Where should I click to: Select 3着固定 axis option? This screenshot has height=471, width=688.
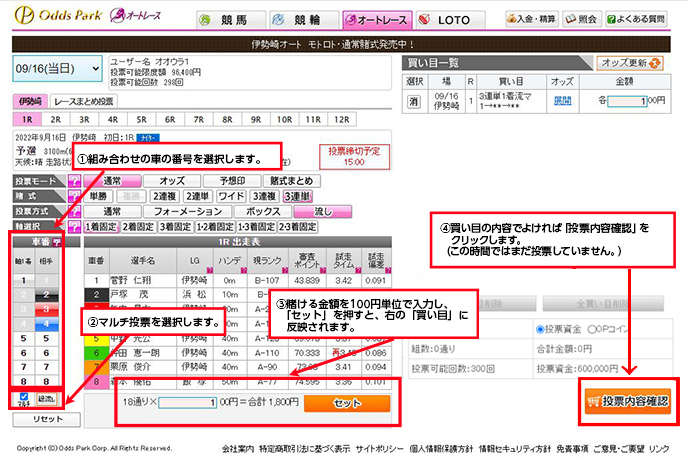(176, 227)
